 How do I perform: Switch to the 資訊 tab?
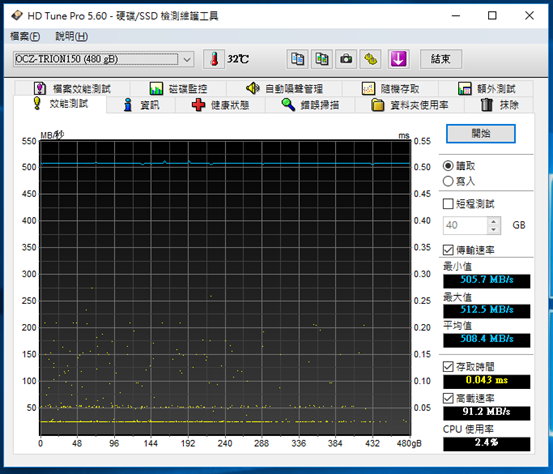(141, 105)
